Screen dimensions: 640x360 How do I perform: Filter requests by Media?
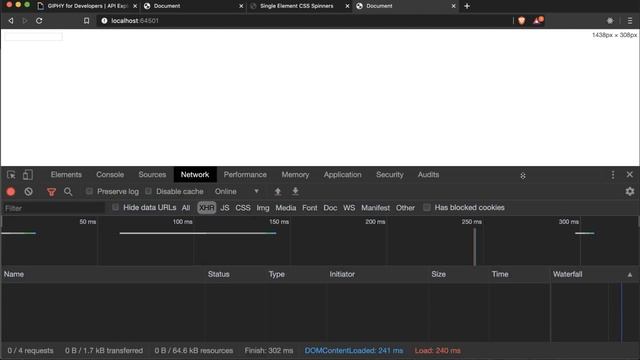click(x=286, y=208)
